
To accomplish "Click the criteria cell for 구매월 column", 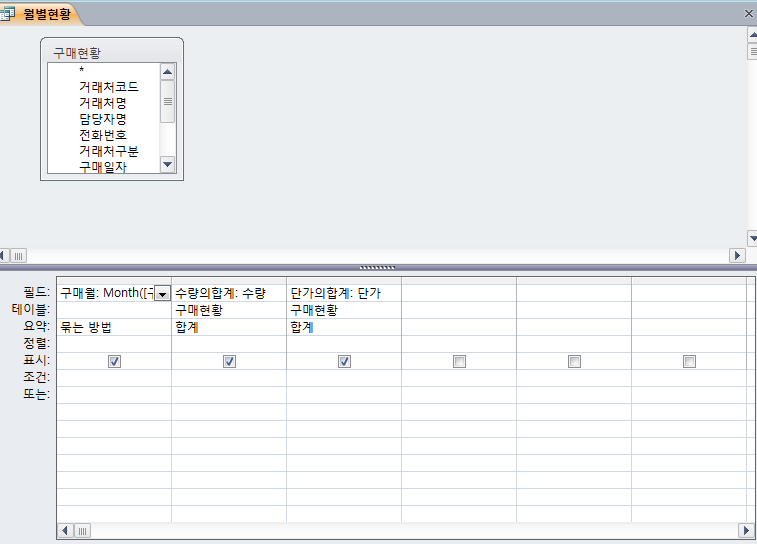I will (114, 378).
